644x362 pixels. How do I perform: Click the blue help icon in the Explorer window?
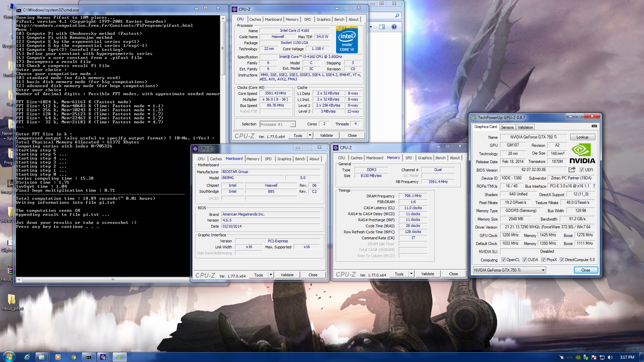pos(394,27)
